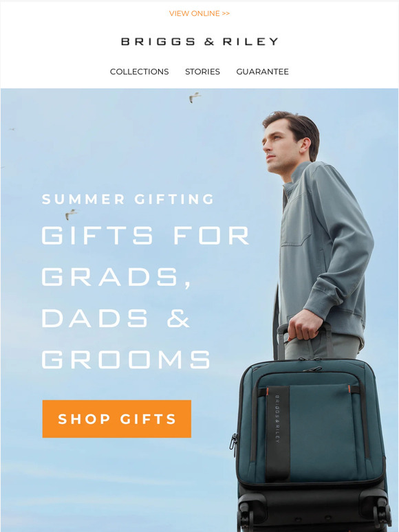399x532 pixels.
Task: Click the seagull flying at top of sky
Action: coord(194,97)
